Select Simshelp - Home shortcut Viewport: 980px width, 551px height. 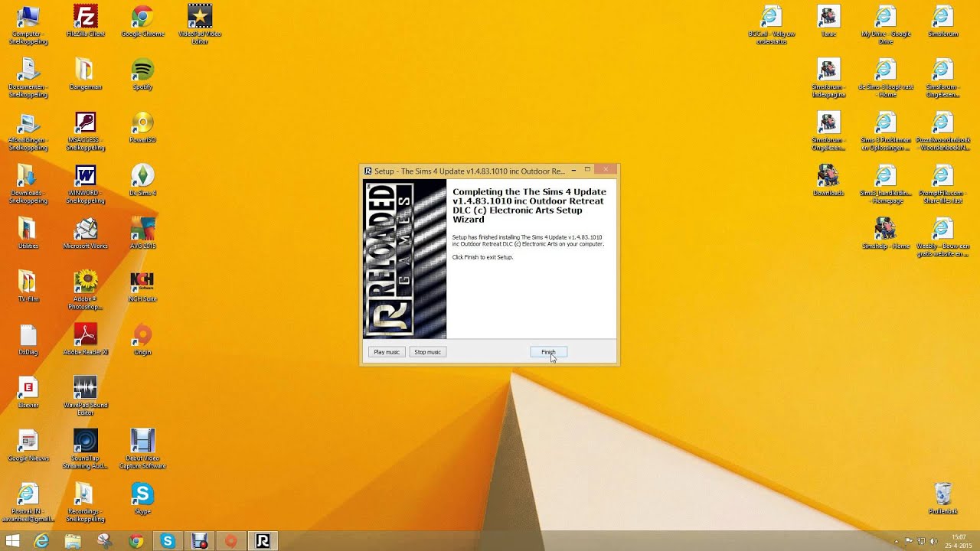coord(886,233)
